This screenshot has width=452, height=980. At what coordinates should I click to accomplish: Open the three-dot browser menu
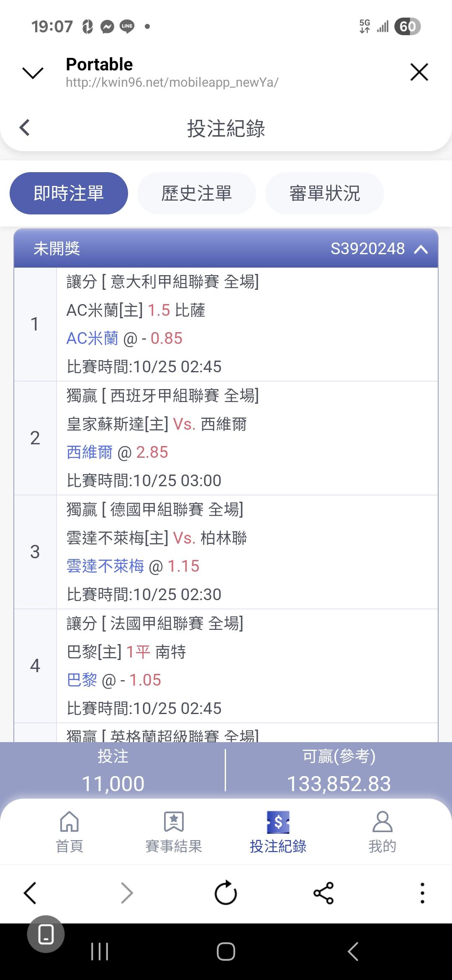tap(422, 893)
